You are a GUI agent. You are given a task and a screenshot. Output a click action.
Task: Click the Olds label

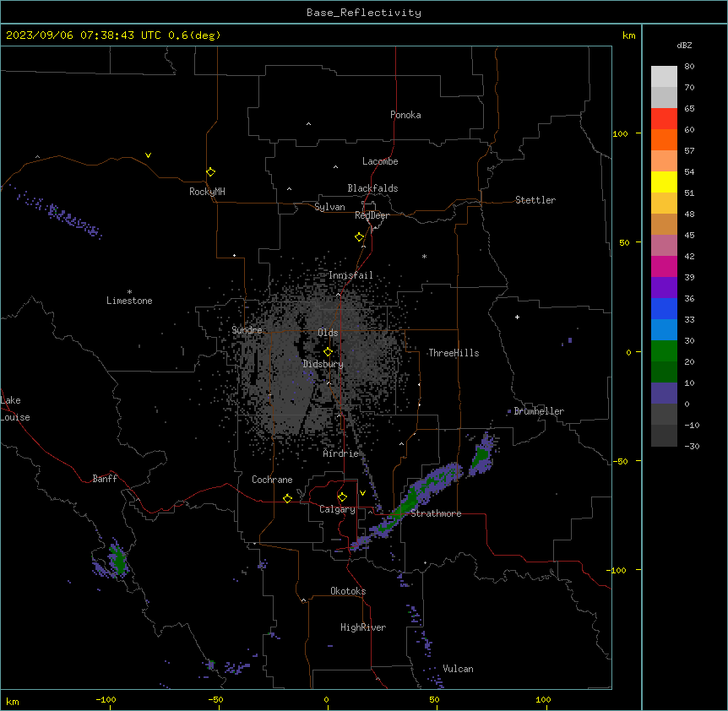pyautogui.click(x=328, y=333)
